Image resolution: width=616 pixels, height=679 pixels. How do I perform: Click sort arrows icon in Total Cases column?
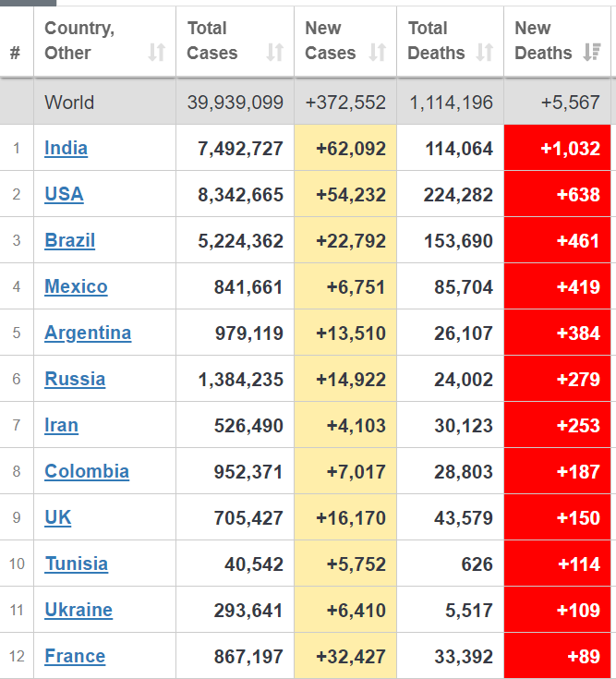point(275,53)
